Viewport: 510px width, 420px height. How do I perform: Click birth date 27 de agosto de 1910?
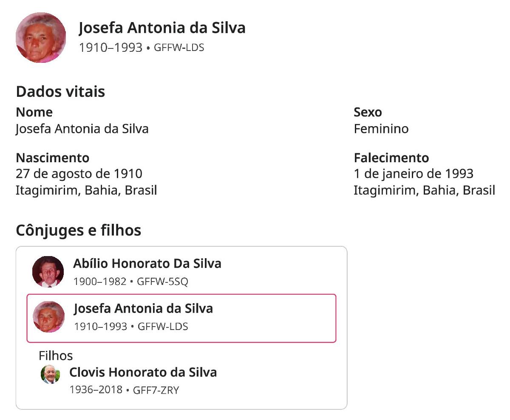tap(79, 174)
